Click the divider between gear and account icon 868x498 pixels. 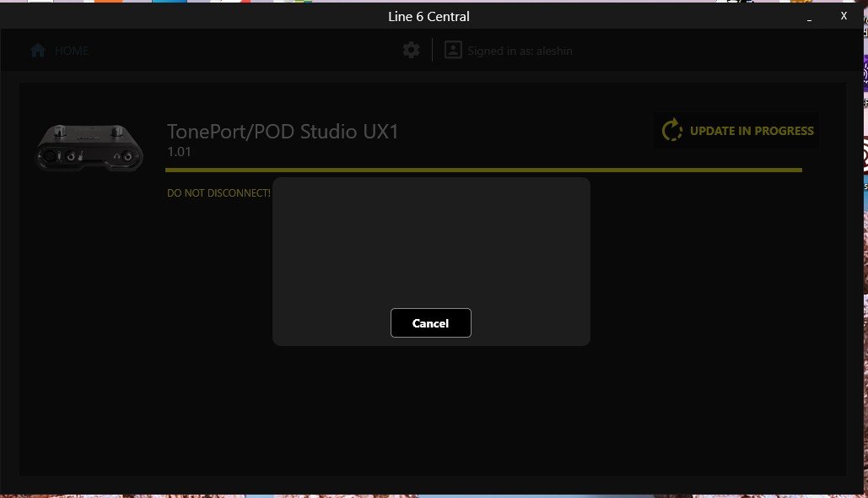[x=433, y=51]
